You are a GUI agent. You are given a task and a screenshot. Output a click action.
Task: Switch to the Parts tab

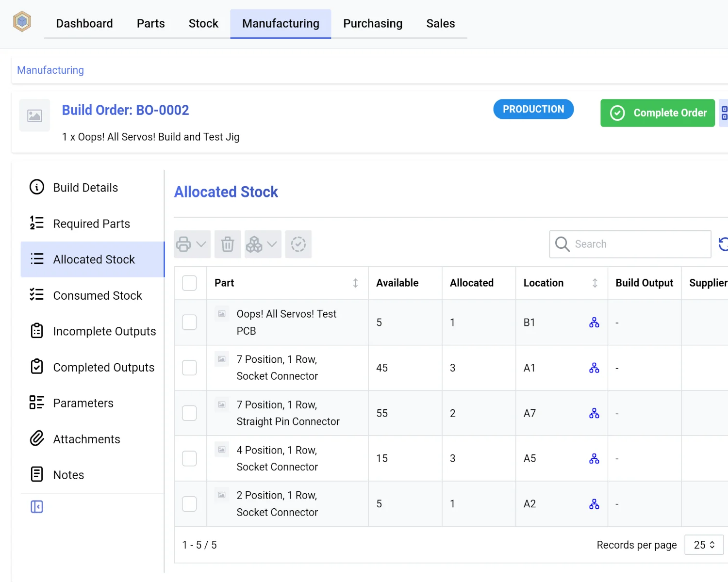click(150, 24)
